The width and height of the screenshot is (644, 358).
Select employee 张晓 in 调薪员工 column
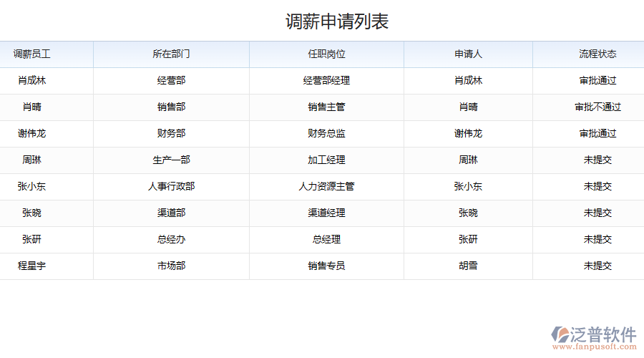(x=31, y=213)
